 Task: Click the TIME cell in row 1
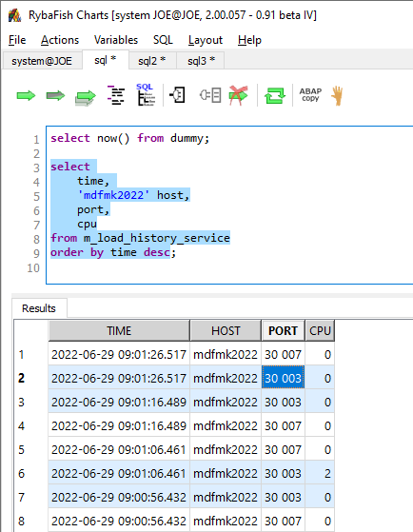119,355
